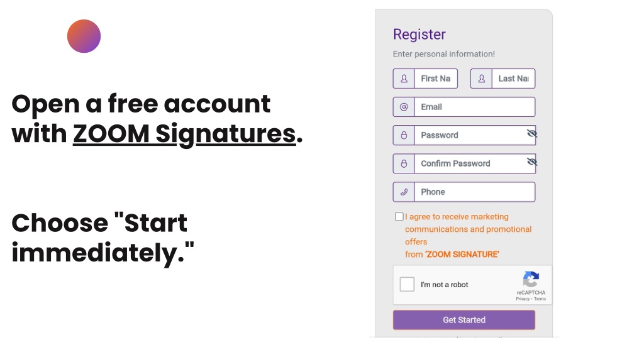The height and width of the screenshot is (362, 644).
Task: Open the reCAPTCHA Terms link
Action: click(540, 299)
